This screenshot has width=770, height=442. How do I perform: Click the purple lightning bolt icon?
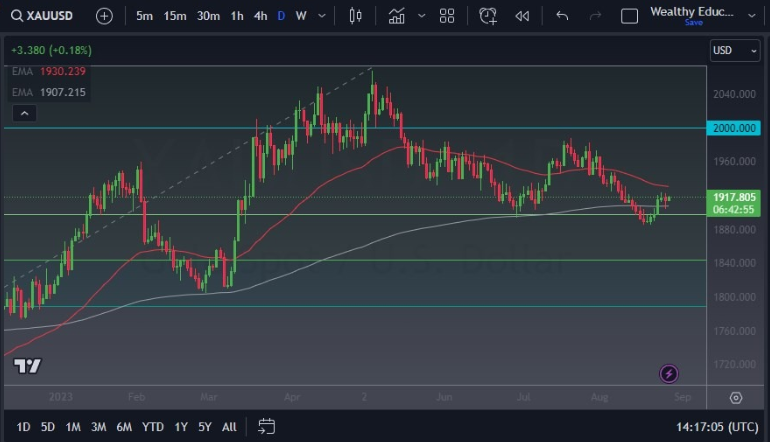pyautogui.click(x=669, y=374)
